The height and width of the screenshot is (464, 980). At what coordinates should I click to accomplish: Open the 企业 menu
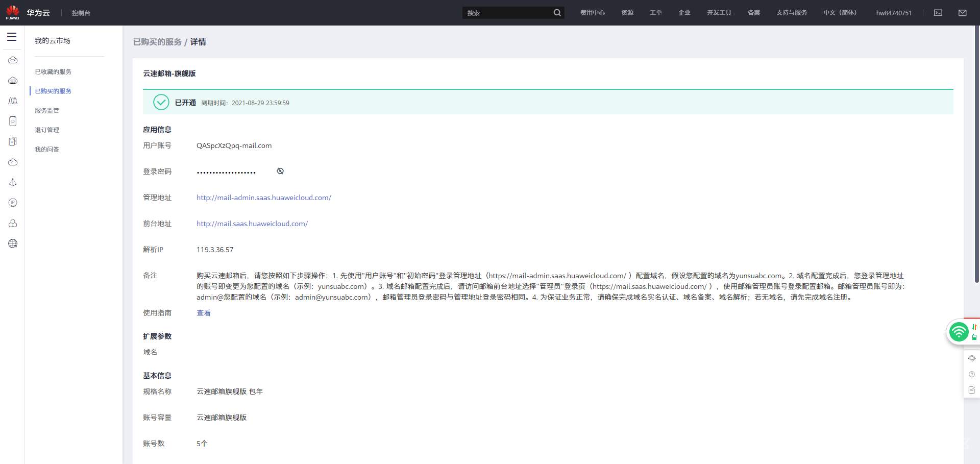tap(684, 13)
